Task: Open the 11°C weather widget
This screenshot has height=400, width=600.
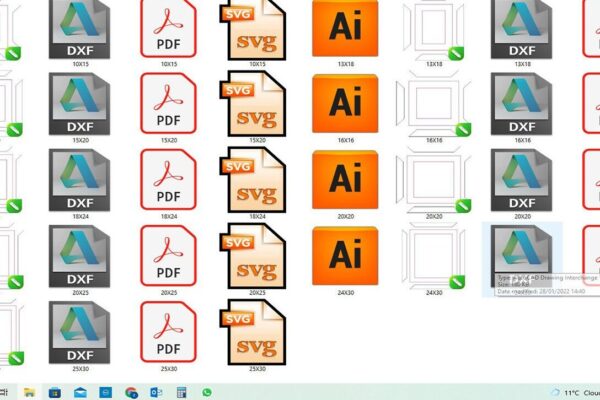Action: tap(570, 392)
